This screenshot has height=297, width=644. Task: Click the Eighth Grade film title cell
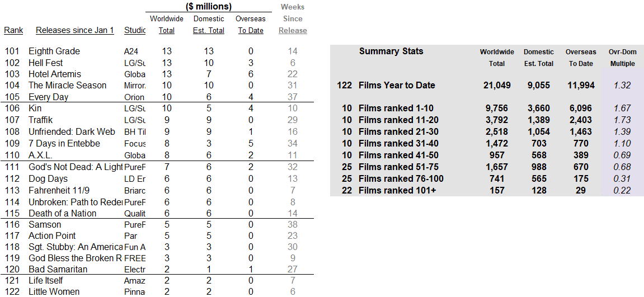(54, 51)
